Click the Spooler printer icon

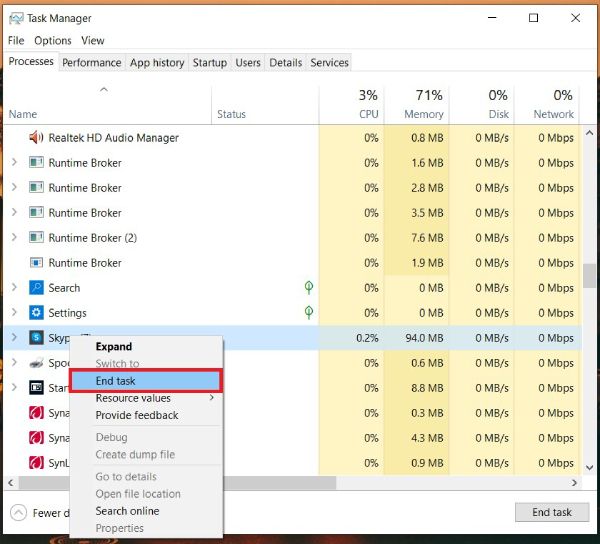[36, 363]
